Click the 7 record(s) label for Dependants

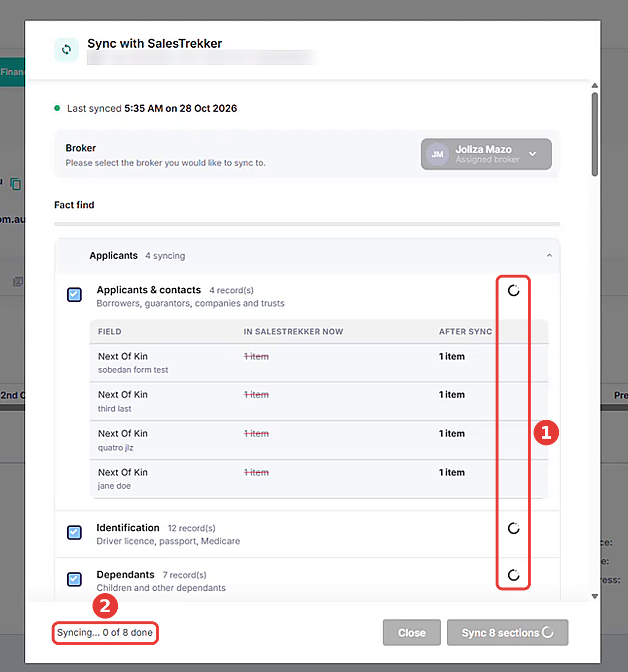pos(185,575)
